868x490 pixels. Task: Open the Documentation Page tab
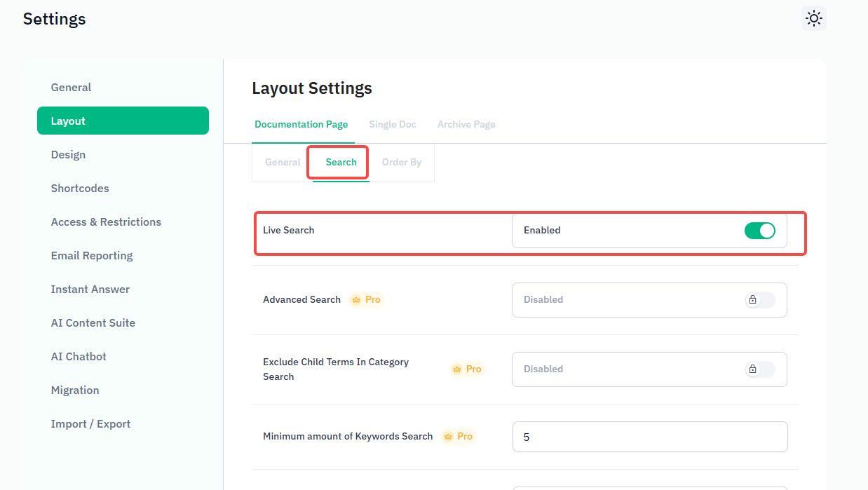(301, 124)
